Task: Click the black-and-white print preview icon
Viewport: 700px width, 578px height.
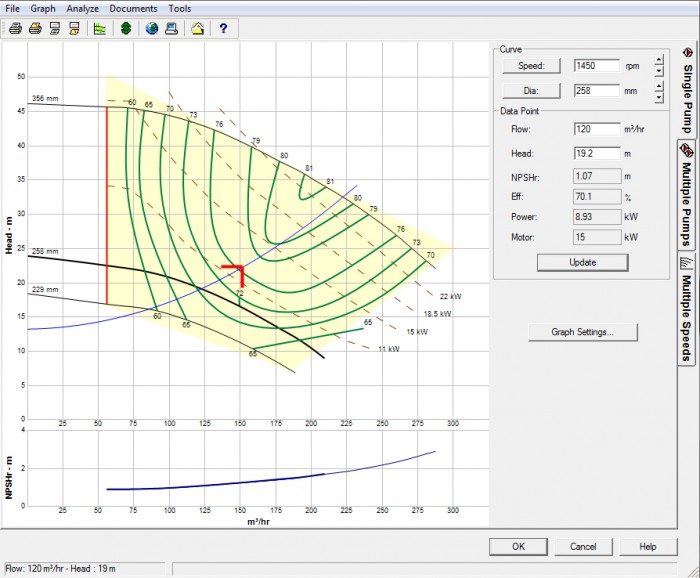Action: (55, 29)
